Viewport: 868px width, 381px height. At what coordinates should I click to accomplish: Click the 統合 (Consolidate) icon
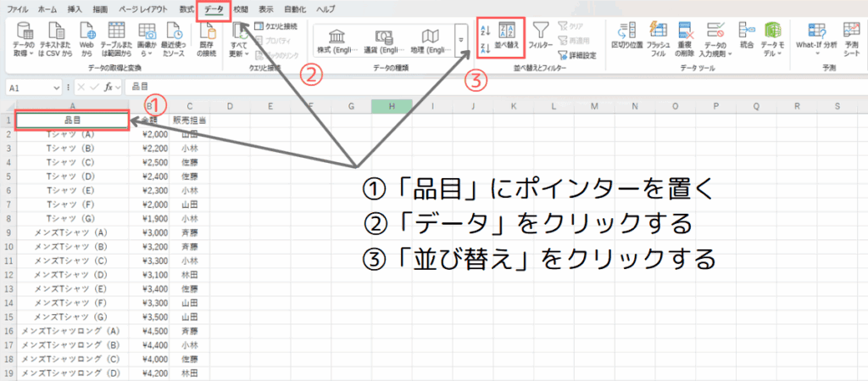pyautogui.click(x=747, y=38)
